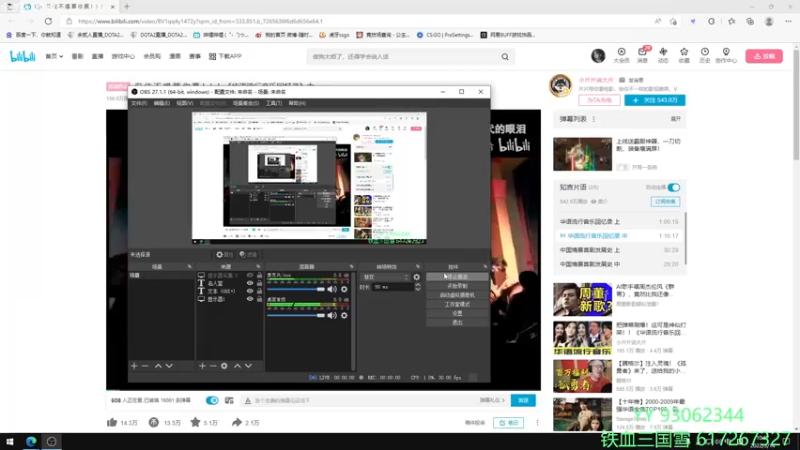Open OBS 视图(V) menu
The width and height of the screenshot is (800, 450).
185,103
